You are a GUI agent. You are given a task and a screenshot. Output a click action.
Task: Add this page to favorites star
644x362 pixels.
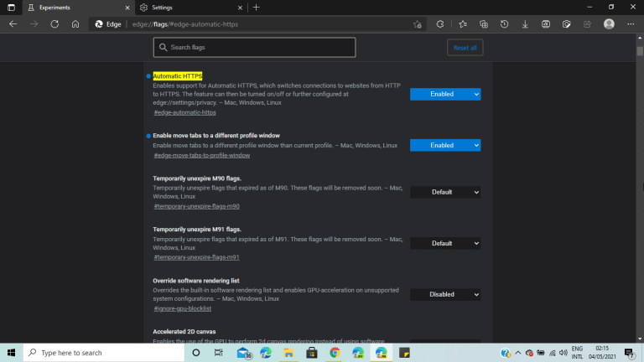pyautogui.click(x=418, y=24)
